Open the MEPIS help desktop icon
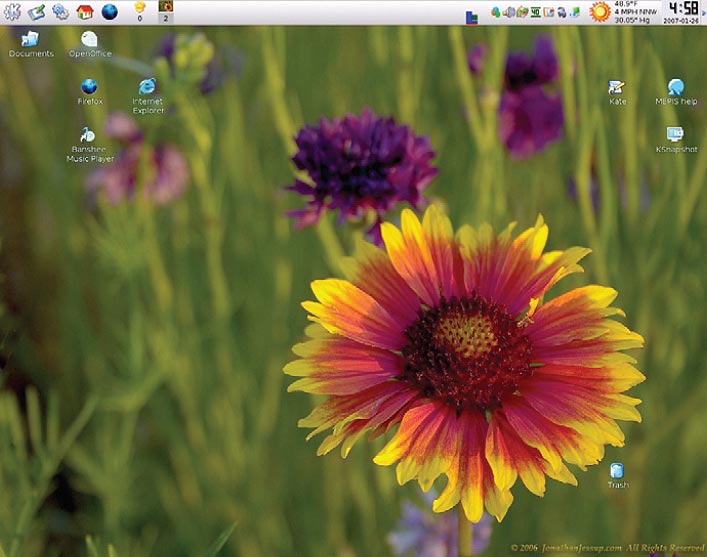The width and height of the screenshot is (707, 557). [676, 88]
